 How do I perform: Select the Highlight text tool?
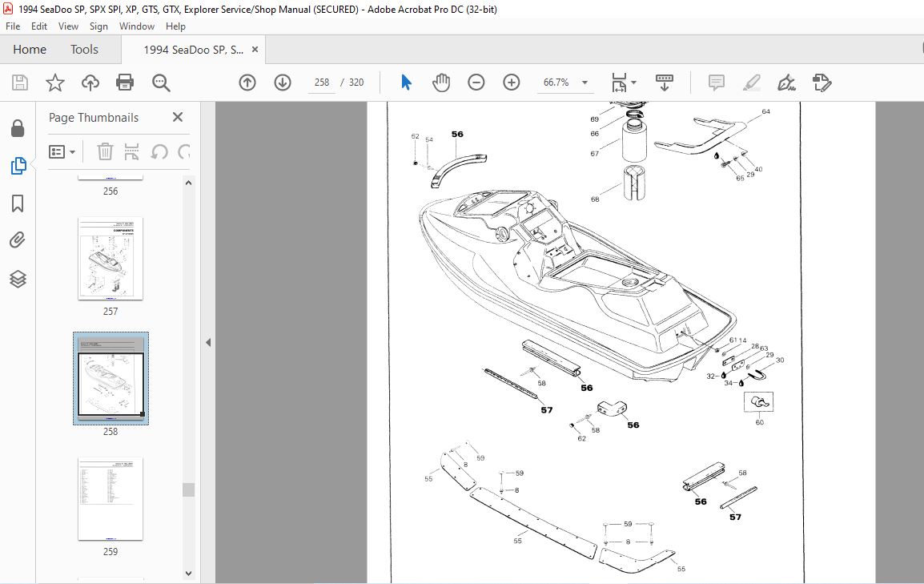point(751,83)
